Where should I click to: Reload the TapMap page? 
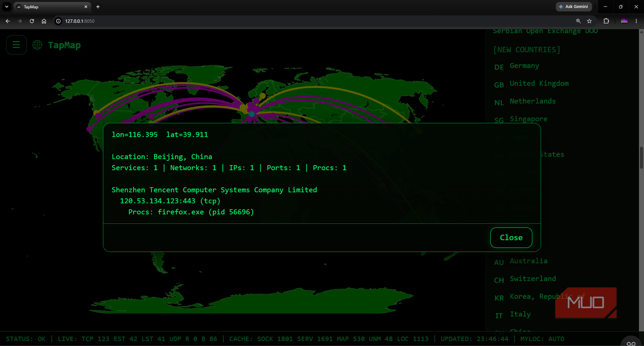point(32,21)
